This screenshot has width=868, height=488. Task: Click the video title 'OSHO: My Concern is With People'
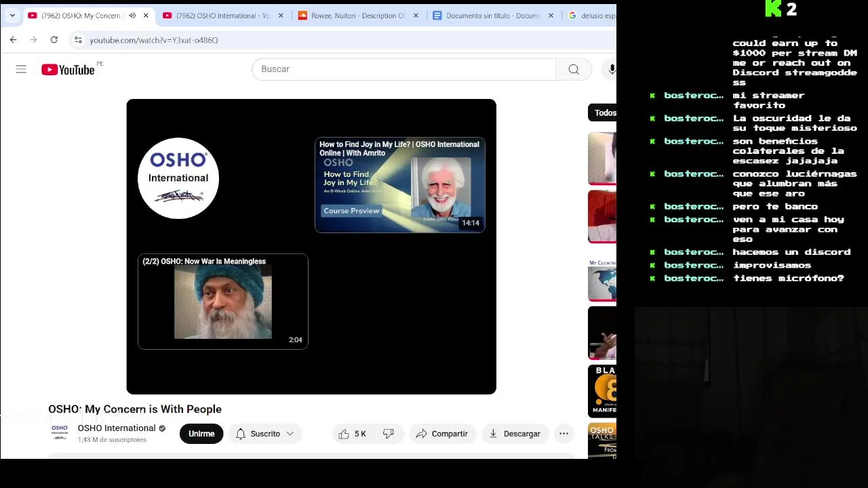pyautogui.click(x=135, y=409)
